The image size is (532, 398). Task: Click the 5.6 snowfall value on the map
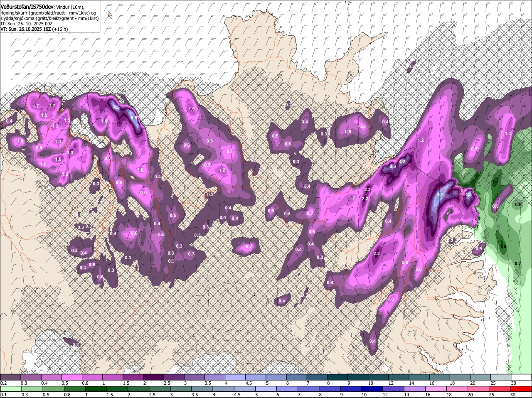coord(441,195)
